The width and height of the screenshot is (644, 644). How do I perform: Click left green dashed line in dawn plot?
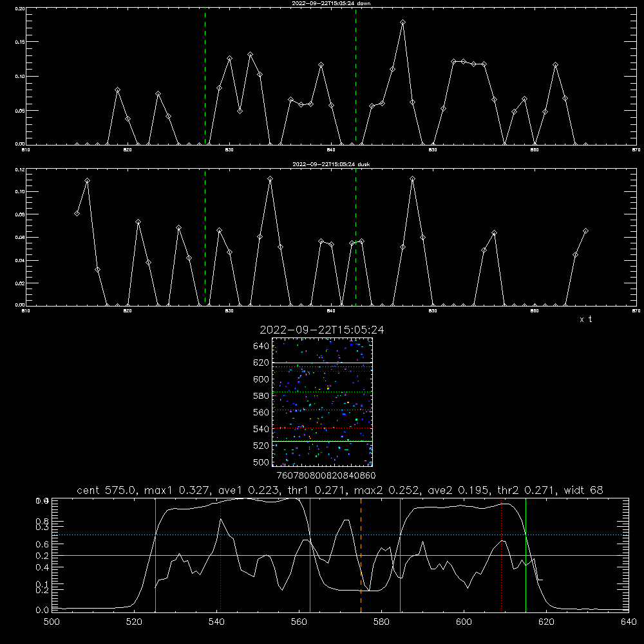point(205,76)
